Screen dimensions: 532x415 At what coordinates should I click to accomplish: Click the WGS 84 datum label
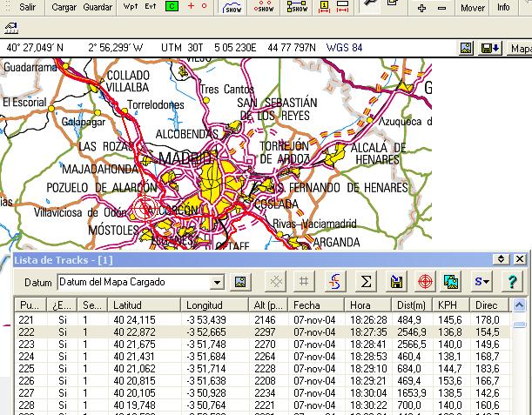coord(344,48)
